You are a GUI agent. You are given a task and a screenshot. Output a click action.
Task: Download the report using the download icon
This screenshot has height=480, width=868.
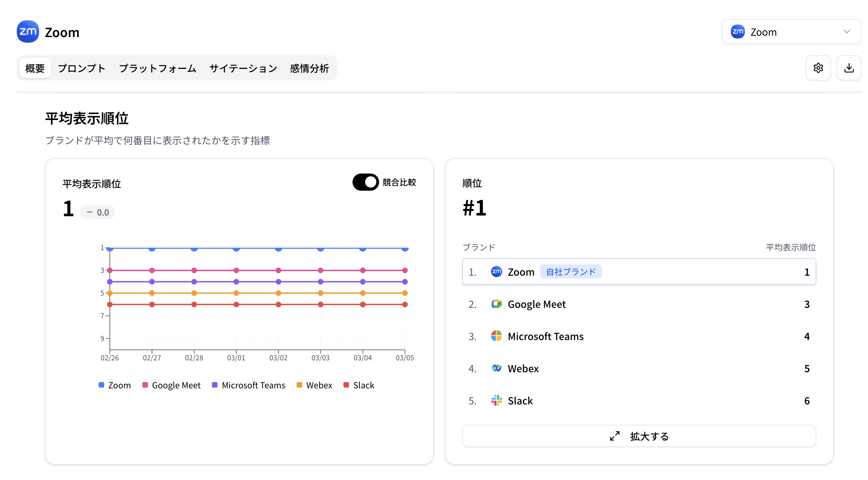[849, 68]
